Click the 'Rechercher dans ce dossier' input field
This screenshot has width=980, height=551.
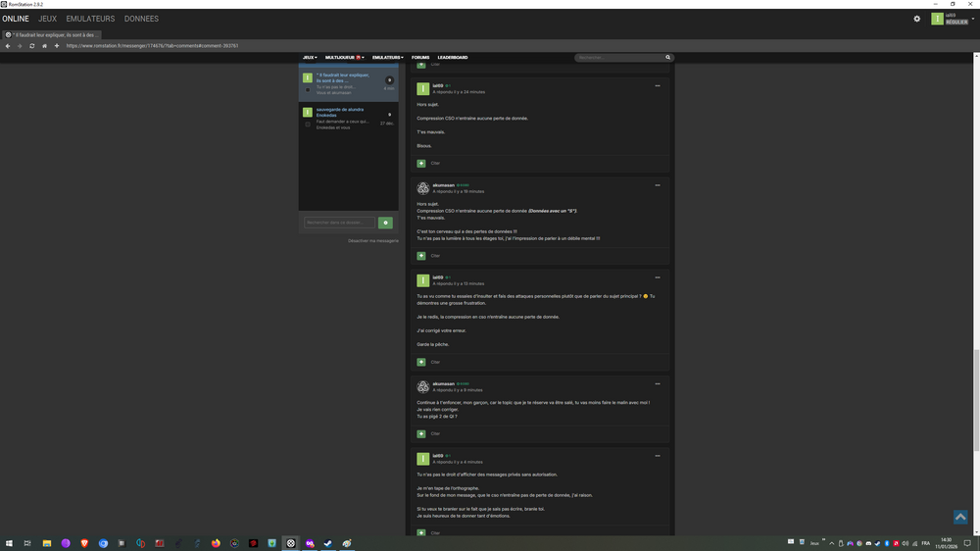(339, 223)
